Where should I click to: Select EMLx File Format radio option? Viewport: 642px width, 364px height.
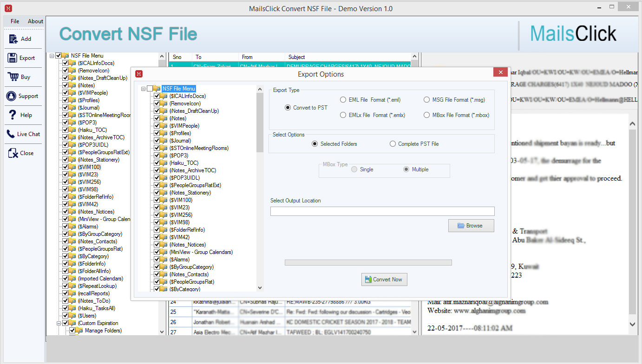[343, 115]
